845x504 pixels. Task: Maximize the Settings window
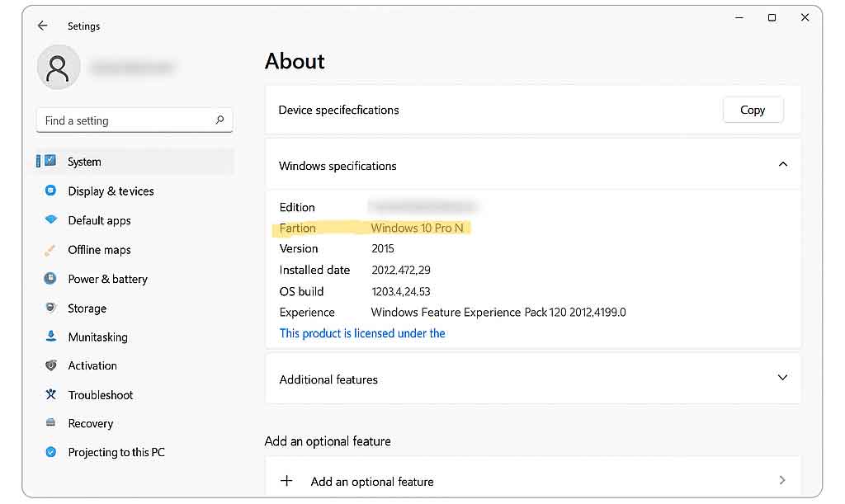[x=772, y=18]
